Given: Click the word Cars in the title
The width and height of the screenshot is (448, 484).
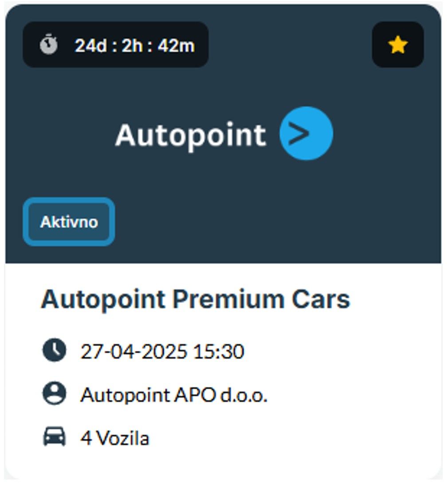Looking at the screenshot, I should (x=321, y=299).
